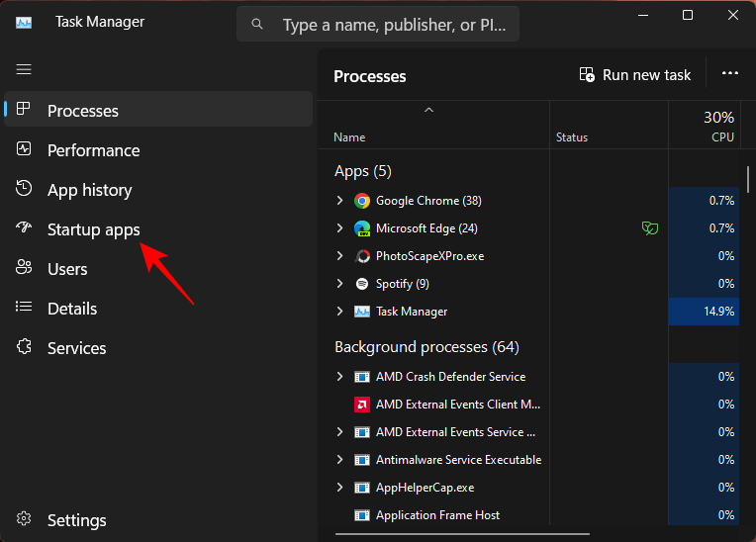The image size is (756, 542).
Task: Click the App history icon
Action: (25, 189)
